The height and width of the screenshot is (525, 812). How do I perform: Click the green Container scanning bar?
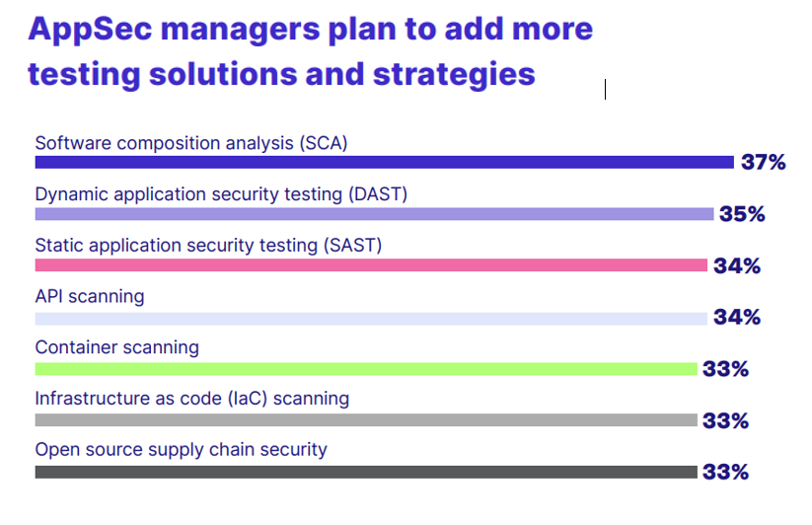366,369
